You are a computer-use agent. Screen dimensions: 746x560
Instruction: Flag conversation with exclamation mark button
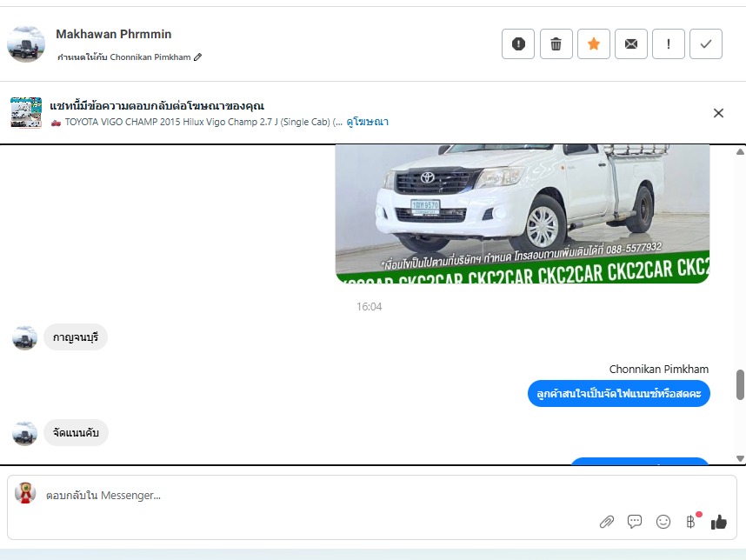(669, 43)
